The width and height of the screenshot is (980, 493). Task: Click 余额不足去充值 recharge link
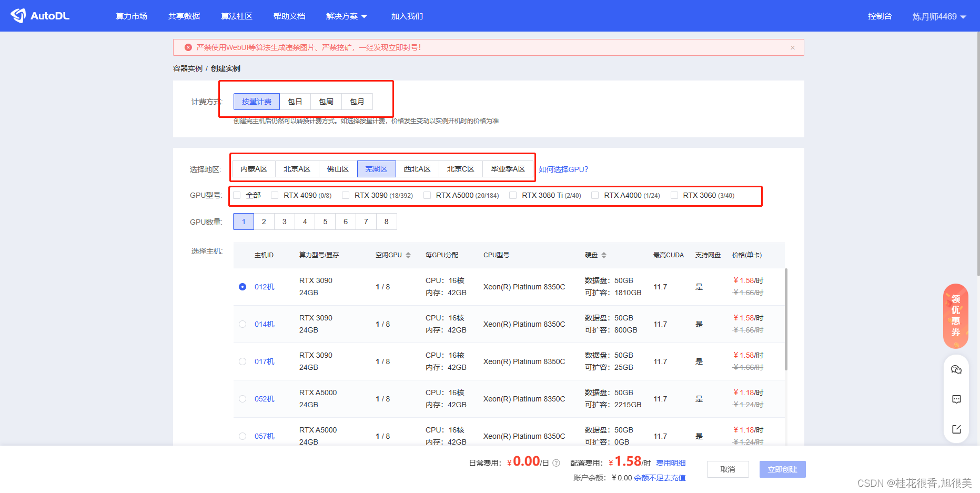(x=660, y=478)
